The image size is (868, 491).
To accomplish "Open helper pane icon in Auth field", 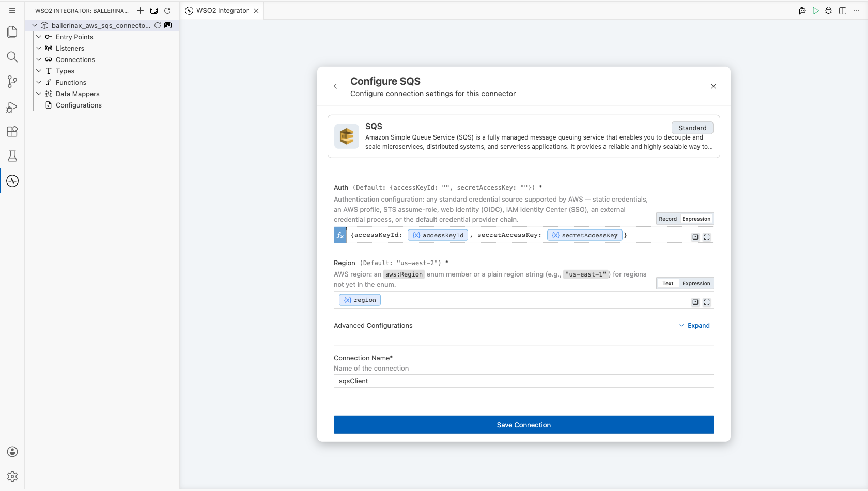I will click(695, 237).
